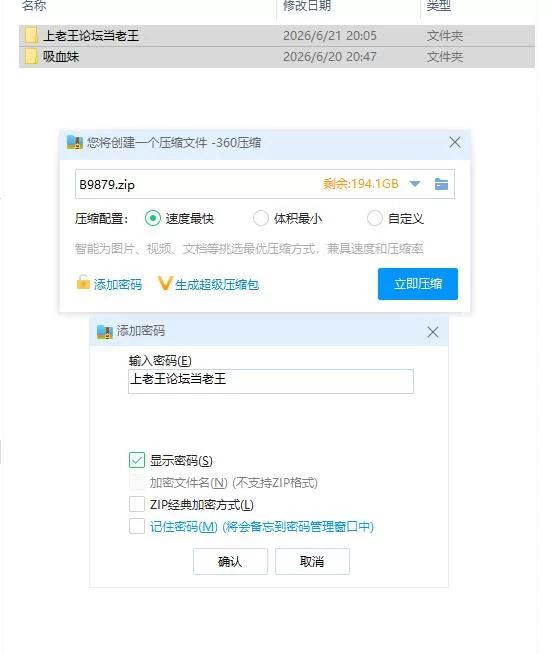Confirm the password with the 确认 button

click(x=230, y=561)
